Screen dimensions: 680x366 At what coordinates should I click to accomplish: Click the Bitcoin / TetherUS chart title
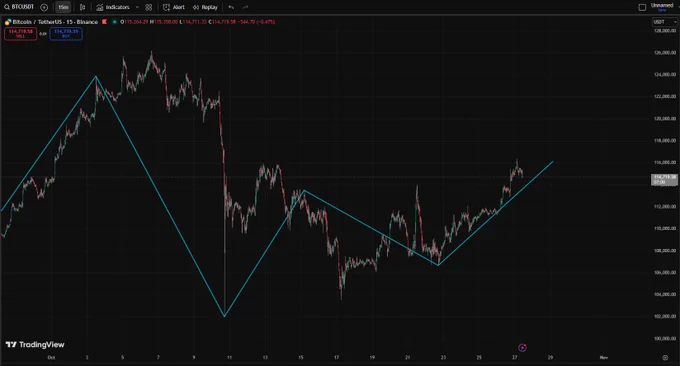pyautogui.click(x=55, y=22)
